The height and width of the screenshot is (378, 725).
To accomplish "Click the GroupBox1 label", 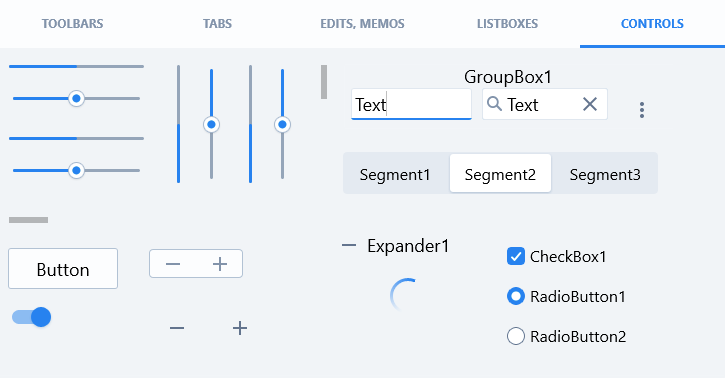I will [x=508, y=77].
